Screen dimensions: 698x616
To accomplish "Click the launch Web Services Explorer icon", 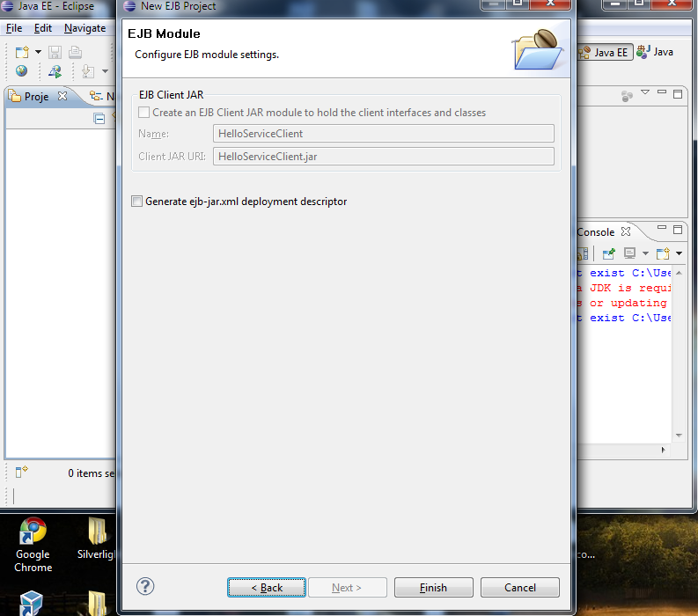I will click(55, 71).
